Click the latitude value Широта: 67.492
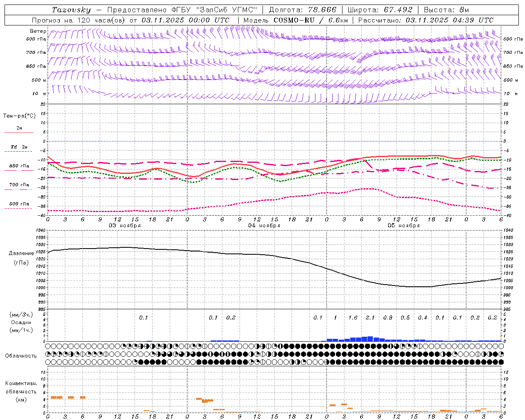Screen dimensions: 525x420 381,10
